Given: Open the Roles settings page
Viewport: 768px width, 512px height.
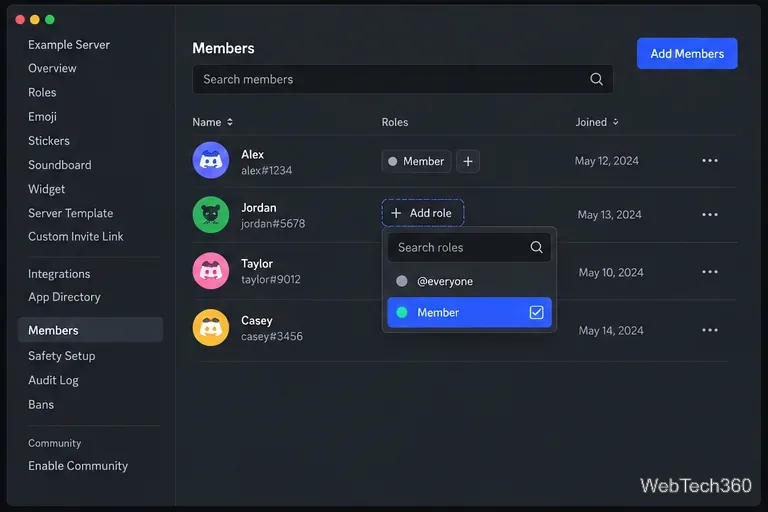Looking at the screenshot, I should point(42,92).
